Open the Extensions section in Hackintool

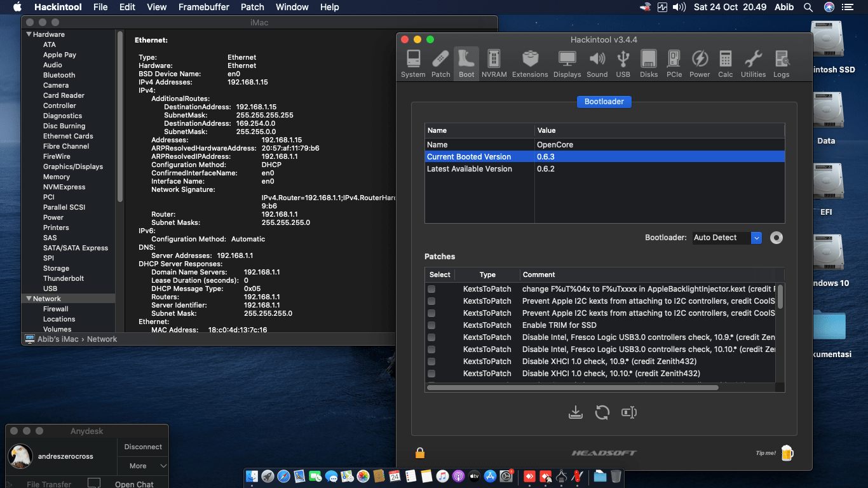(530, 62)
